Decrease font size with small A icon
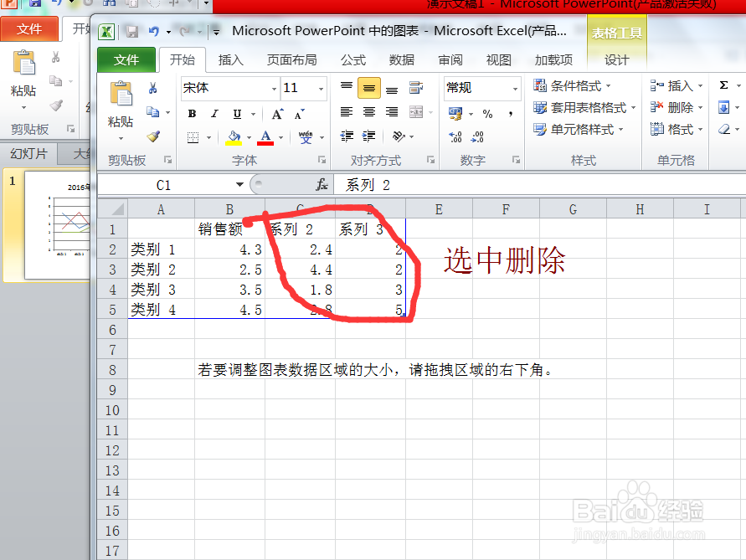This screenshot has height=560, width=746. tap(299, 114)
